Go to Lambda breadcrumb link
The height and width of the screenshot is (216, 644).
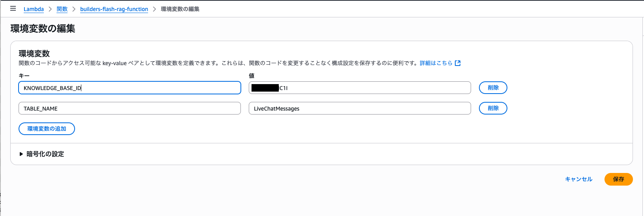pos(34,9)
